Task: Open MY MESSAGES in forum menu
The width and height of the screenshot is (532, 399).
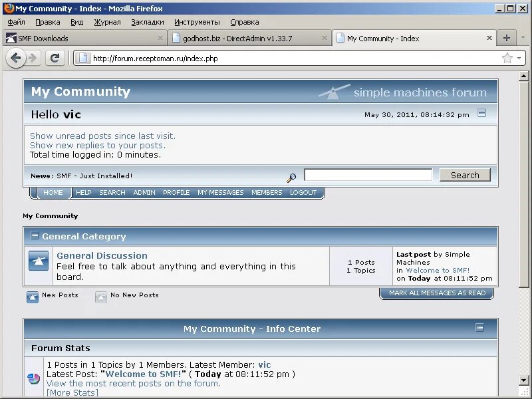Action: click(221, 192)
